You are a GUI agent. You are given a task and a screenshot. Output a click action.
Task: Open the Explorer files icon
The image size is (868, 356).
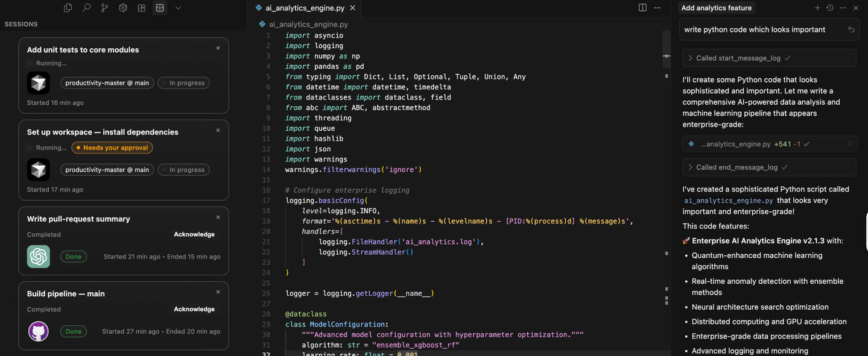coord(68,8)
